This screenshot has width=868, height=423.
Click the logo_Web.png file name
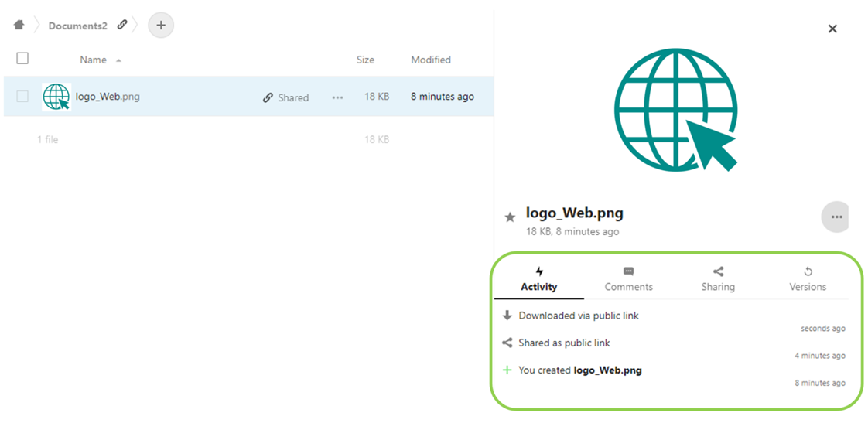108,97
